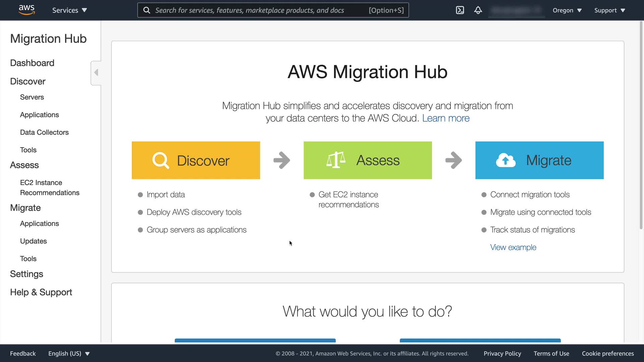This screenshot has height=362, width=644.
Task: Open the Support dropdown menu
Action: [x=609, y=10]
